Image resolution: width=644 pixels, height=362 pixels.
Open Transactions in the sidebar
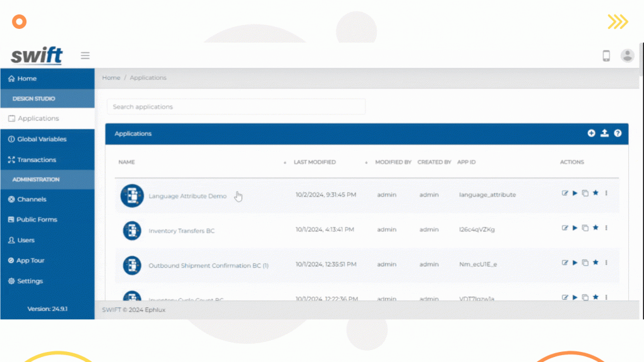(x=47, y=160)
